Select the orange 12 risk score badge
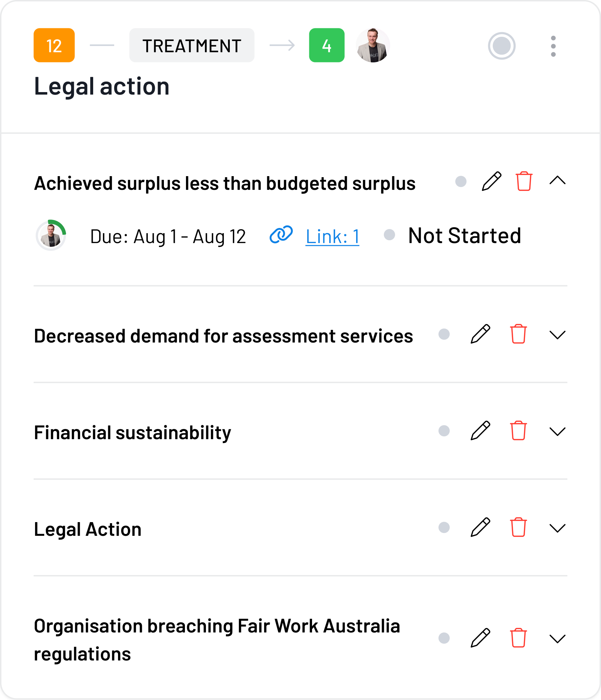Viewport: 601px width, 700px height. [54, 46]
